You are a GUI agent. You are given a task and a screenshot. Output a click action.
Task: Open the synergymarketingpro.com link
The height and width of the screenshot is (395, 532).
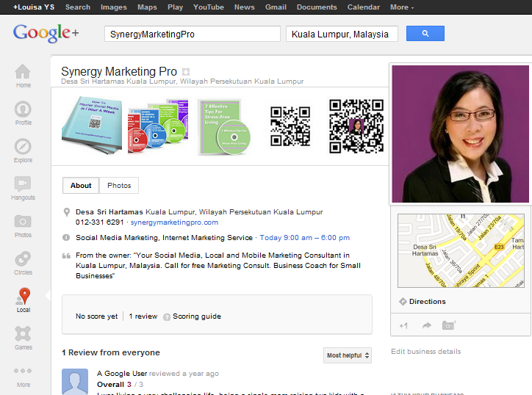[x=174, y=222]
